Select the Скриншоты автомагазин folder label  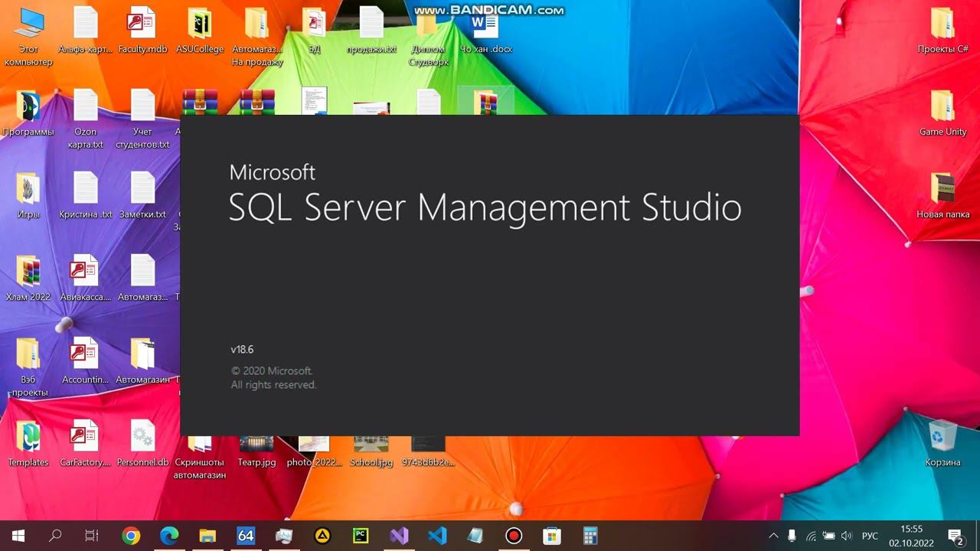[x=200, y=468]
